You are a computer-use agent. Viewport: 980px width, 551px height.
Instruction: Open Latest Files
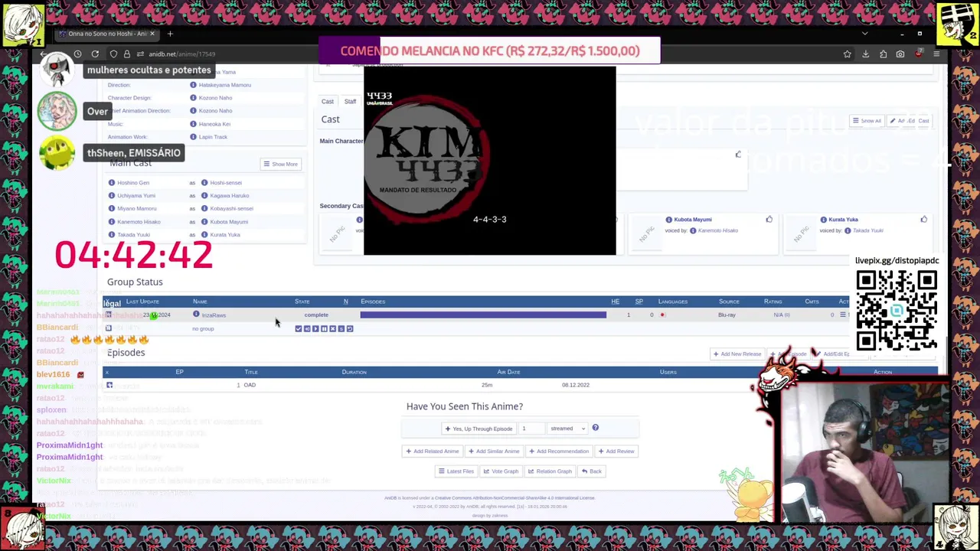pyautogui.click(x=456, y=471)
